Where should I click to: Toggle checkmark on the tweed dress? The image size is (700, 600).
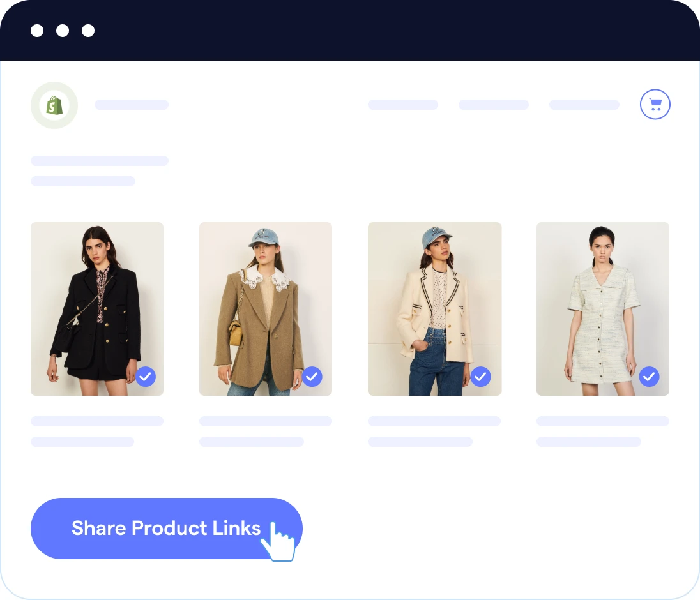click(649, 377)
